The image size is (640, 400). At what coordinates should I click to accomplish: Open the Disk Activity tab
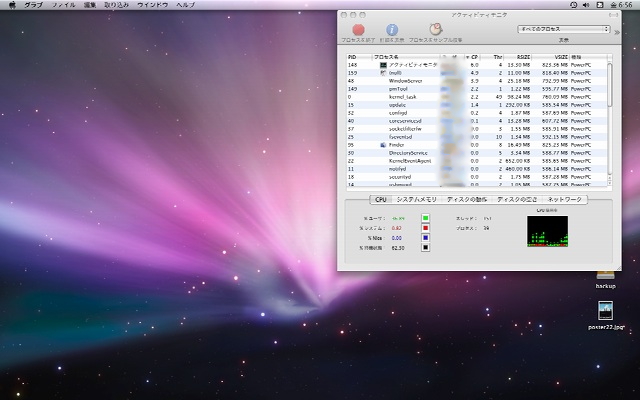468,200
